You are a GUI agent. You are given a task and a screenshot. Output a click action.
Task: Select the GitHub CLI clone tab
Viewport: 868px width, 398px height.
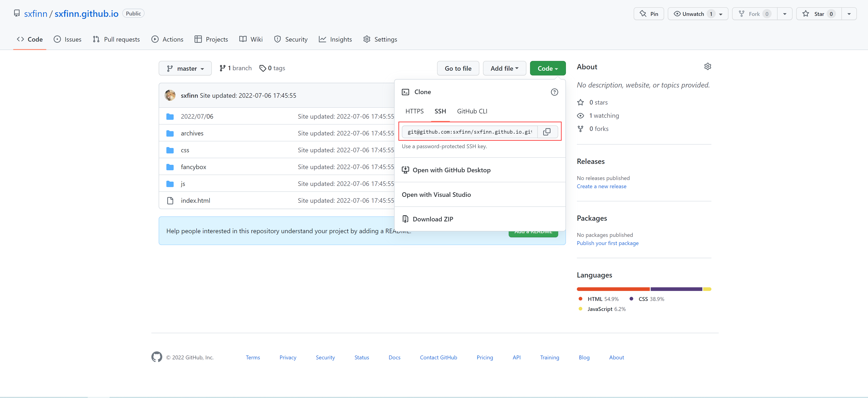(x=472, y=111)
